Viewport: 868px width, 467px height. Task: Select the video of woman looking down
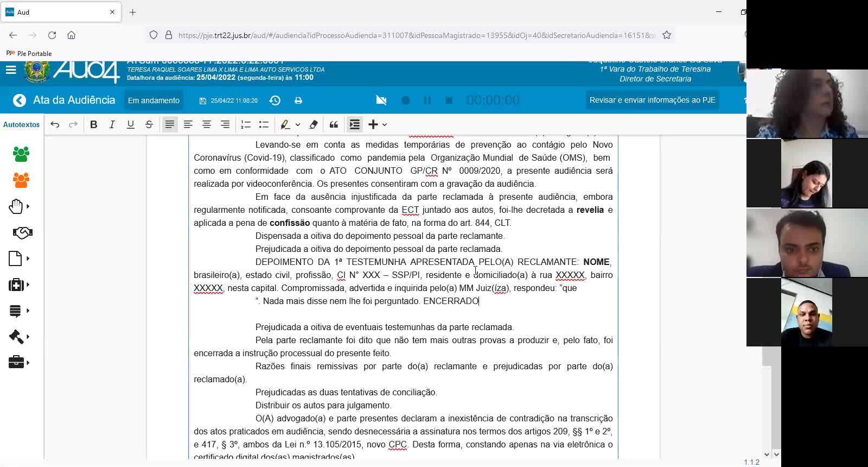click(806, 173)
